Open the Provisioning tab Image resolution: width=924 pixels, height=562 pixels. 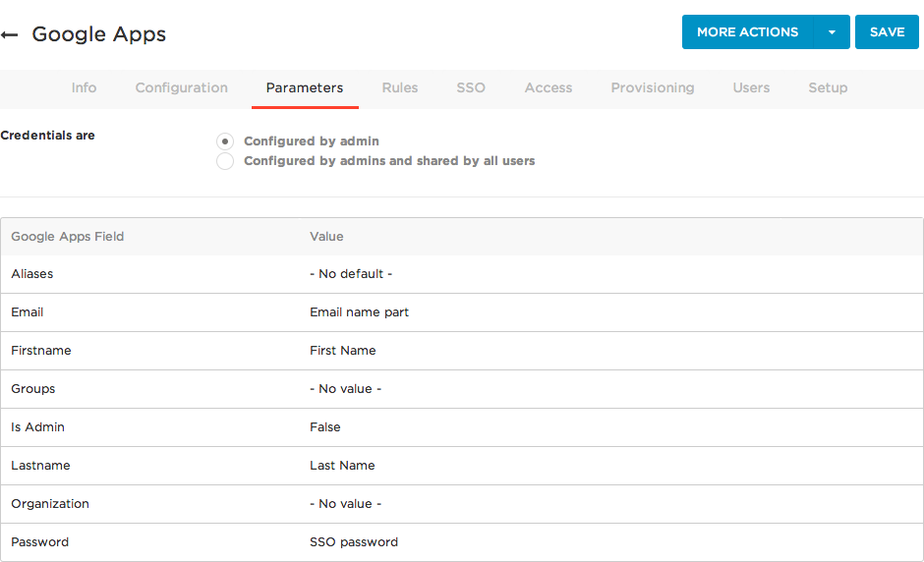tap(653, 87)
